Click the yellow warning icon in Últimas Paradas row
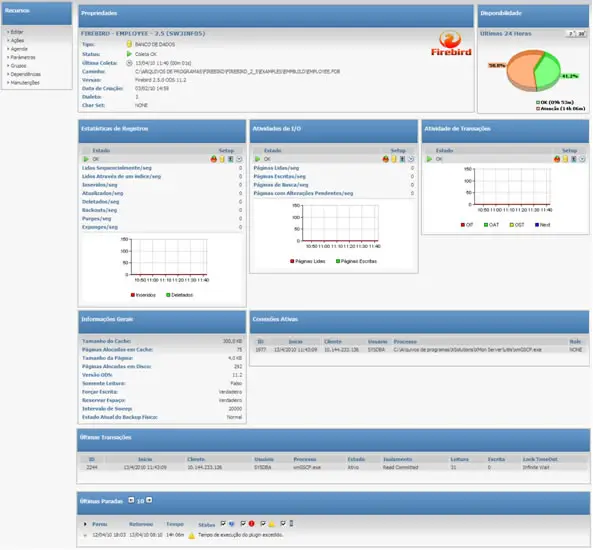 [x=192, y=536]
